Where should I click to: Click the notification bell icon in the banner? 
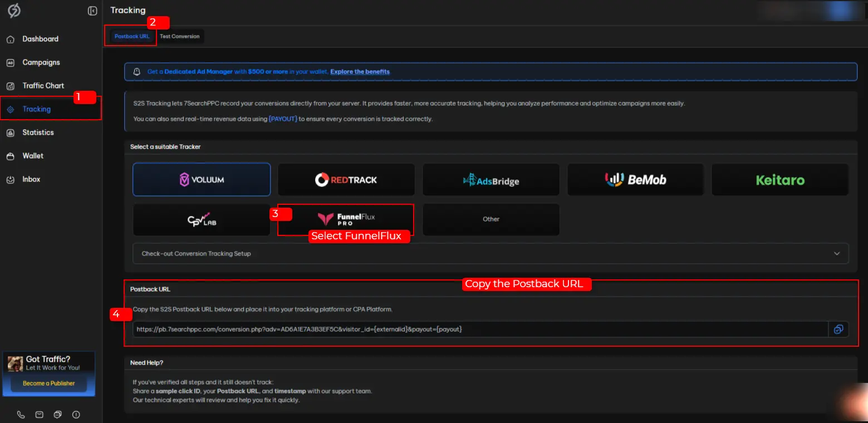137,72
